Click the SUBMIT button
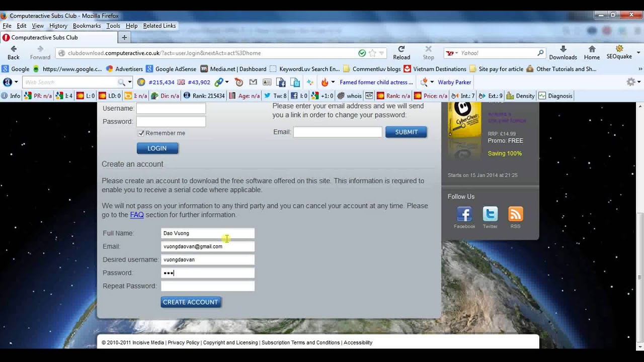Image resolution: width=644 pixels, height=362 pixels. 406,132
